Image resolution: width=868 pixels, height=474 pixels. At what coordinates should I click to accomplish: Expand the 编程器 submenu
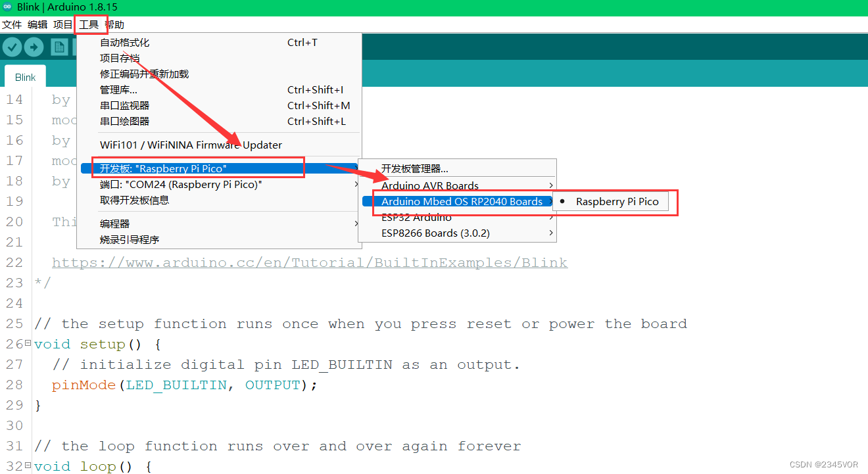point(219,224)
